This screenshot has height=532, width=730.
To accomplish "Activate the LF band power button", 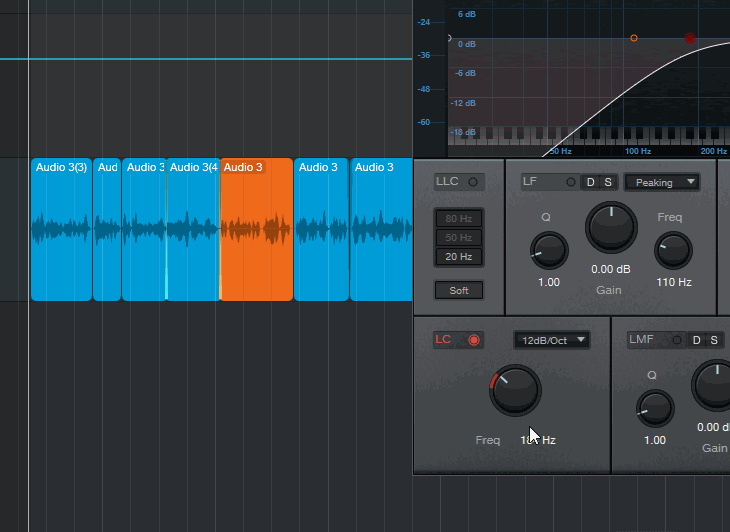I will (570, 182).
